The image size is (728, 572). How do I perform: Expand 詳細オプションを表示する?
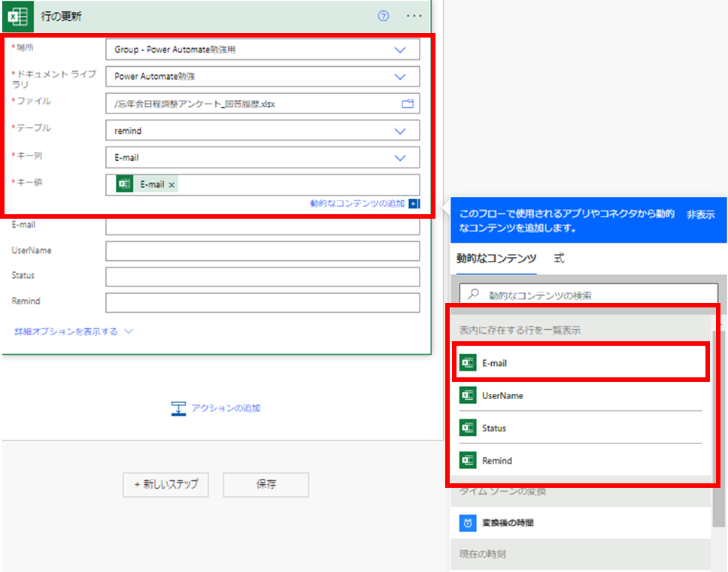click(74, 331)
